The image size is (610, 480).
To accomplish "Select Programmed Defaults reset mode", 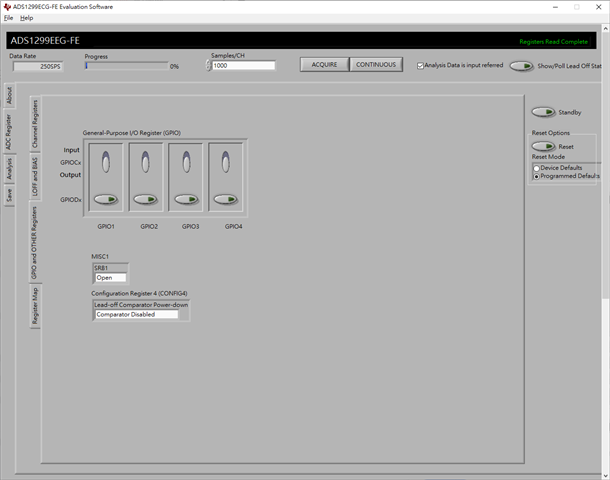I will coord(536,177).
